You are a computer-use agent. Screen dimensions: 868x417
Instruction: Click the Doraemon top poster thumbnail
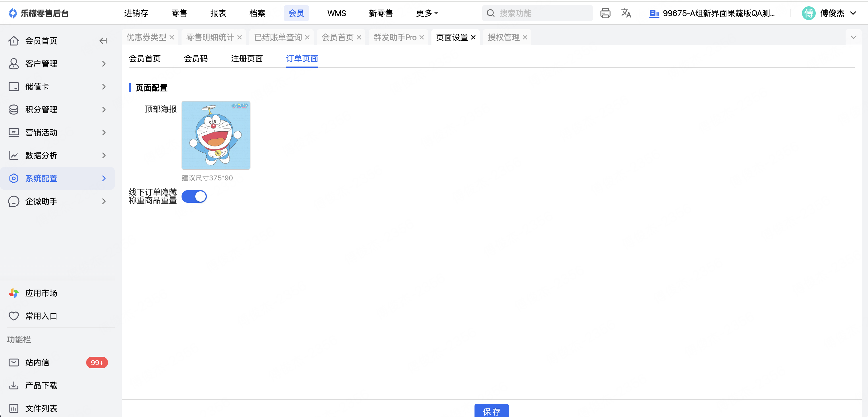click(x=216, y=135)
